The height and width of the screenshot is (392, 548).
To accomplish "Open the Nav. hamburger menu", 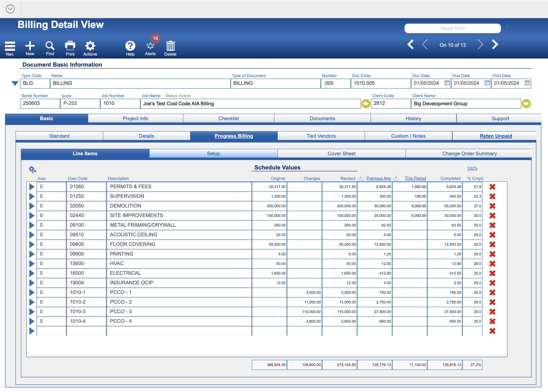I will pyautogui.click(x=10, y=48).
